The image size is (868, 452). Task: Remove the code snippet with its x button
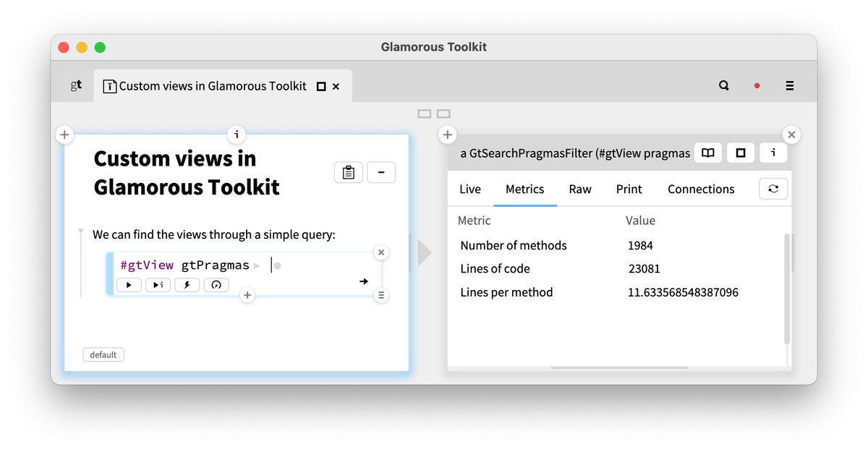[381, 252]
